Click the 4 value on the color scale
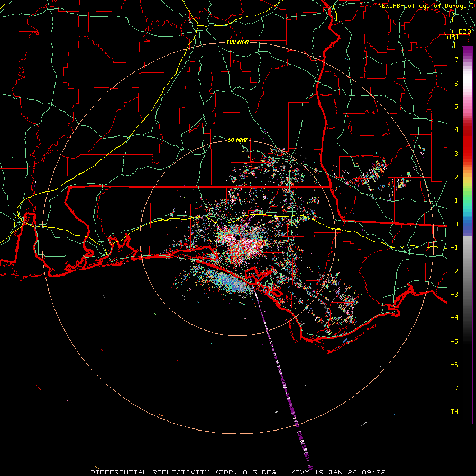This screenshot has width=476, height=476. [x=456, y=130]
